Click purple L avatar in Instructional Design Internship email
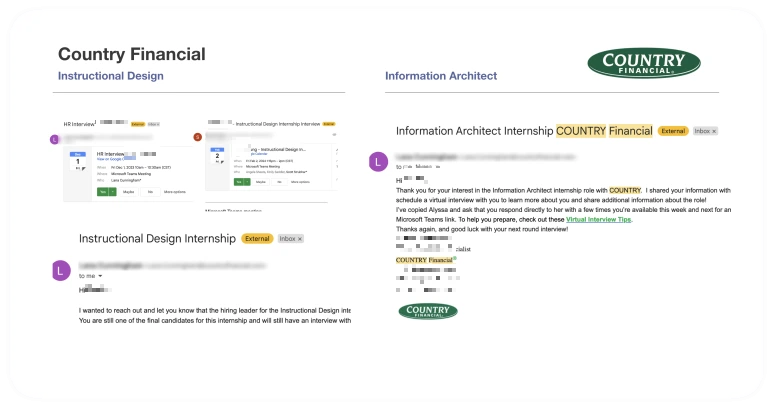The image size is (773, 408). click(x=61, y=271)
